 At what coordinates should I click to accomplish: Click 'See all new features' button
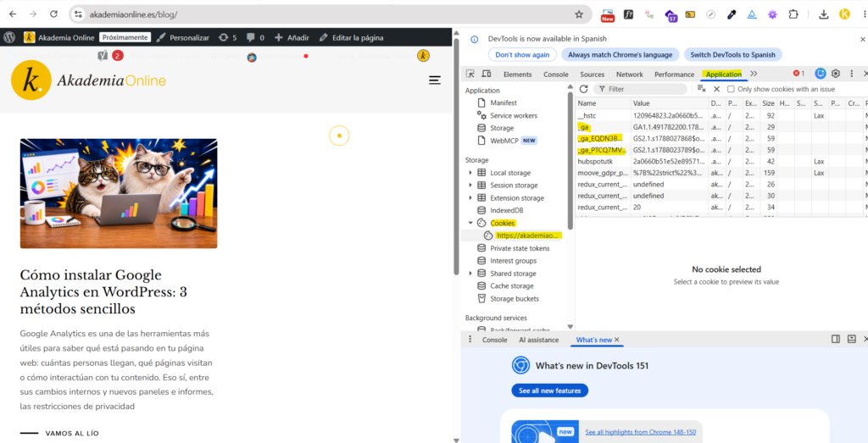click(549, 390)
